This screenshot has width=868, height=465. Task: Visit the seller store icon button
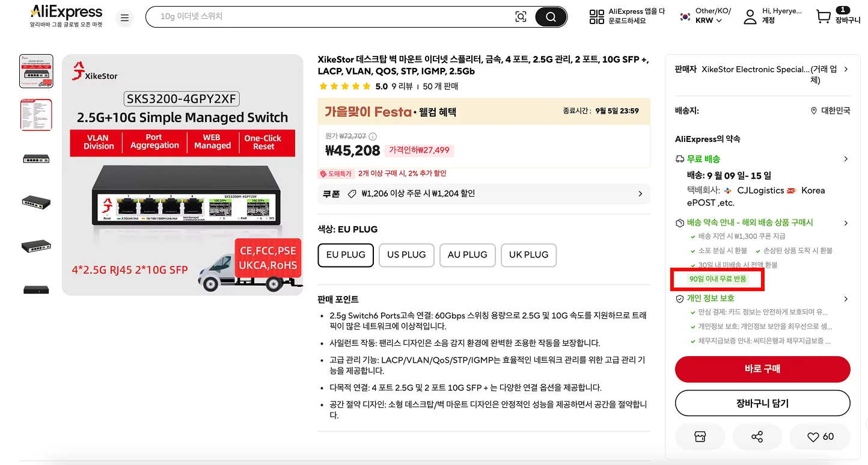(x=700, y=437)
